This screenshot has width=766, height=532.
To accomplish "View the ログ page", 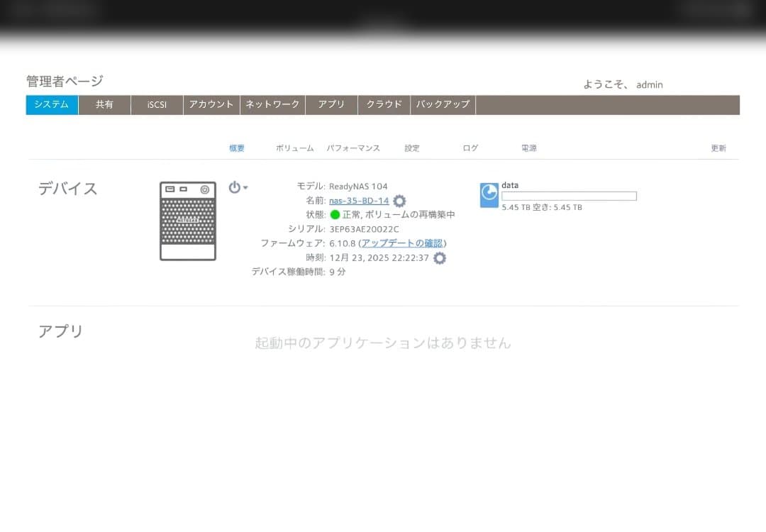I will (469, 148).
